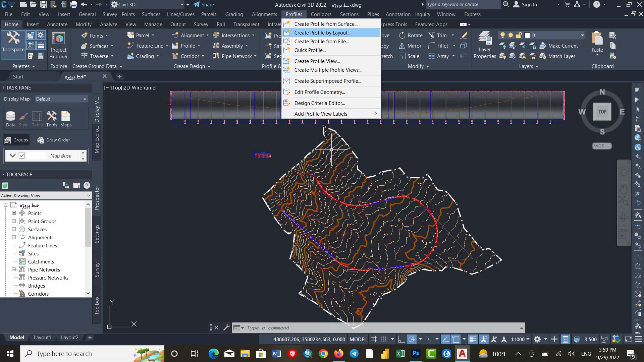Click the Draw Order button
This screenshot has width=644, height=362.
(54, 140)
